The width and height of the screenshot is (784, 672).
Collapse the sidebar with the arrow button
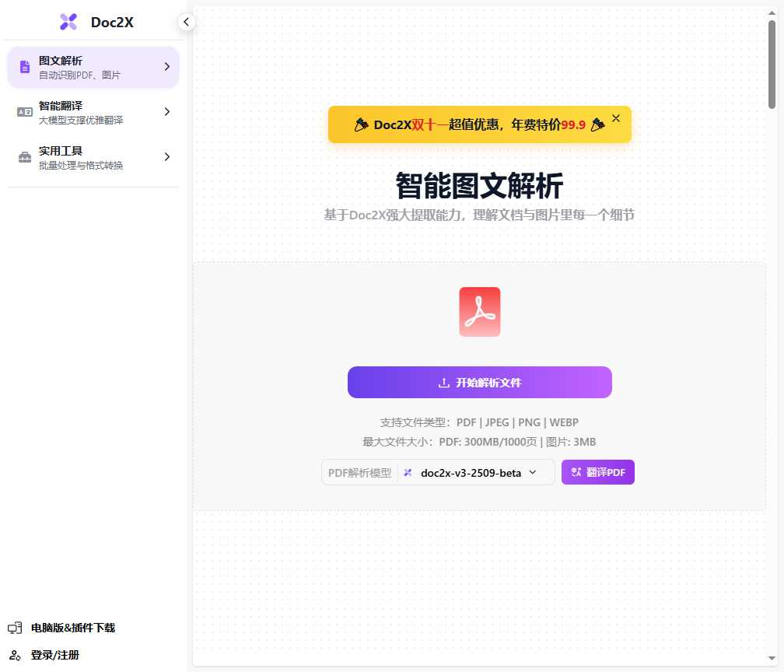(186, 22)
